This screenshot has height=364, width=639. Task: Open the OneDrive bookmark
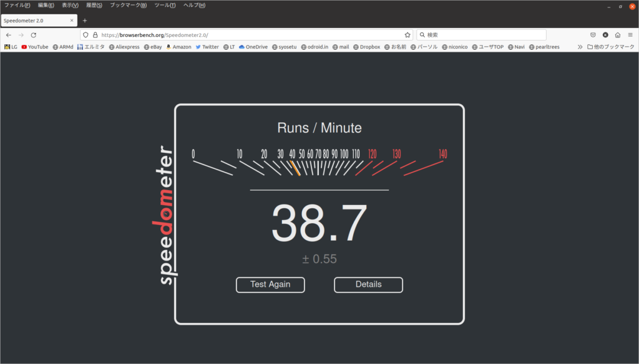tap(253, 47)
